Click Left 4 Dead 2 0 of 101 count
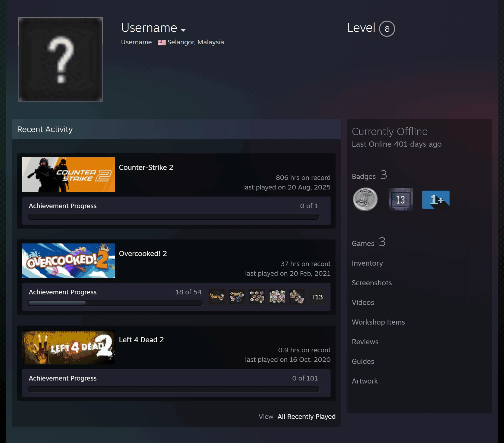Screen dimensions: 504x443 coord(305,378)
